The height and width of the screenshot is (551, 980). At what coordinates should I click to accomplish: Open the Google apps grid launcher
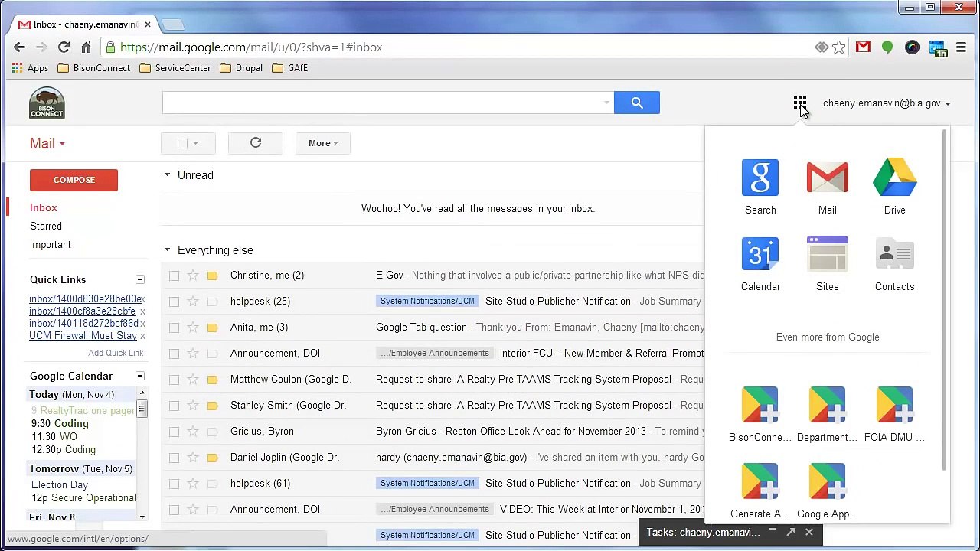tap(799, 103)
